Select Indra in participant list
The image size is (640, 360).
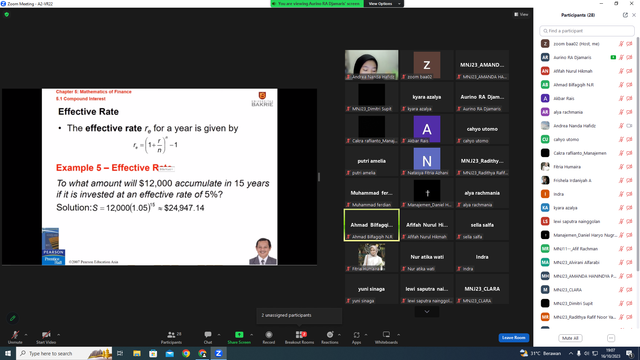587,194
